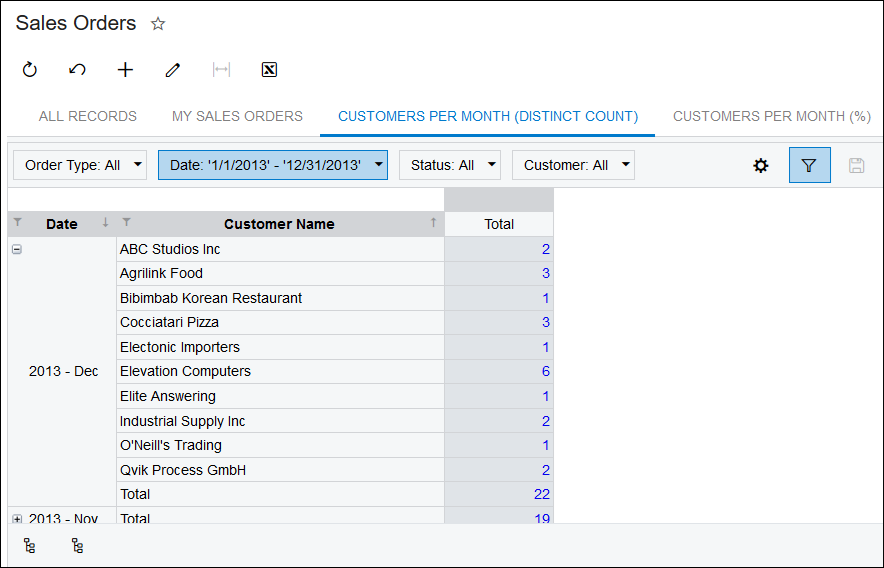
Task: Open pivot settings with the gear icon
Action: point(761,165)
